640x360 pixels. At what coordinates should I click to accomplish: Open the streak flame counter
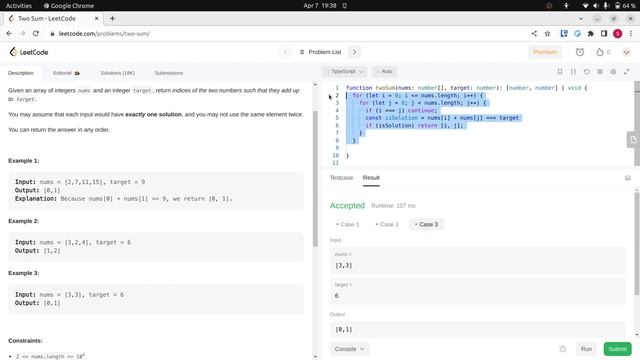pos(603,52)
